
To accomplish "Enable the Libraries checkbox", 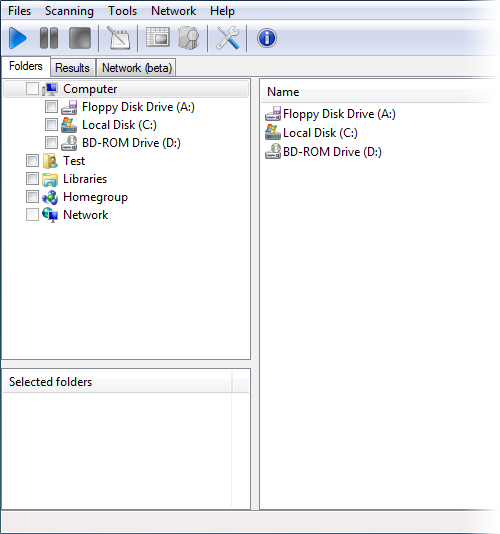I will [32, 178].
